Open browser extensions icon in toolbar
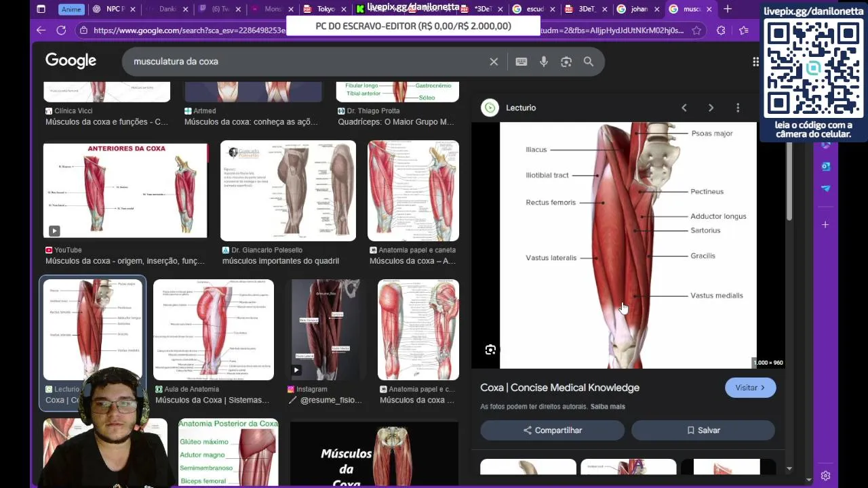The image size is (868, 488). pos(721,30)
